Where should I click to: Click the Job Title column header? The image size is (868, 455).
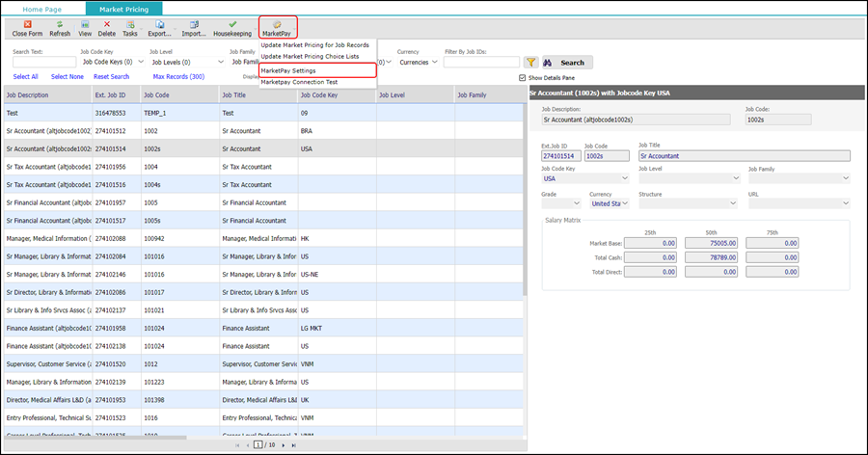[258, 95]
